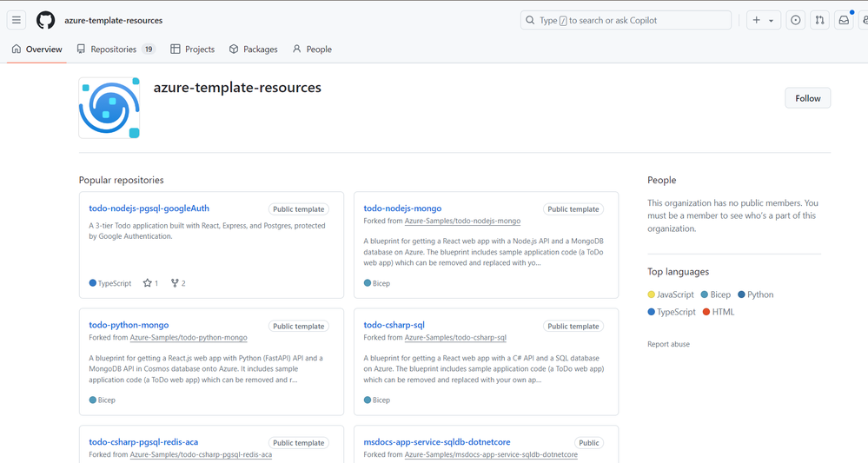Open the hamburger navigation menu

(x=17, y=20)
